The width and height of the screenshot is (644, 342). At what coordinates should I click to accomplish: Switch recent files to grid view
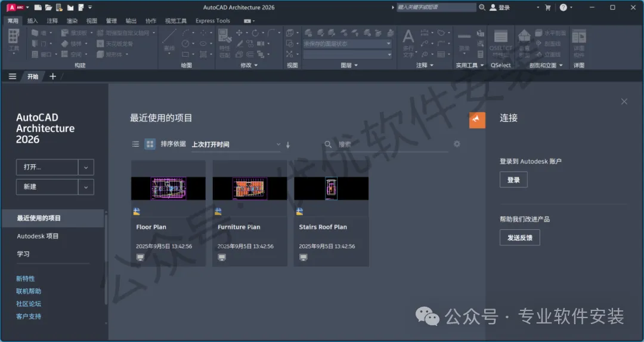coord(150,144)
